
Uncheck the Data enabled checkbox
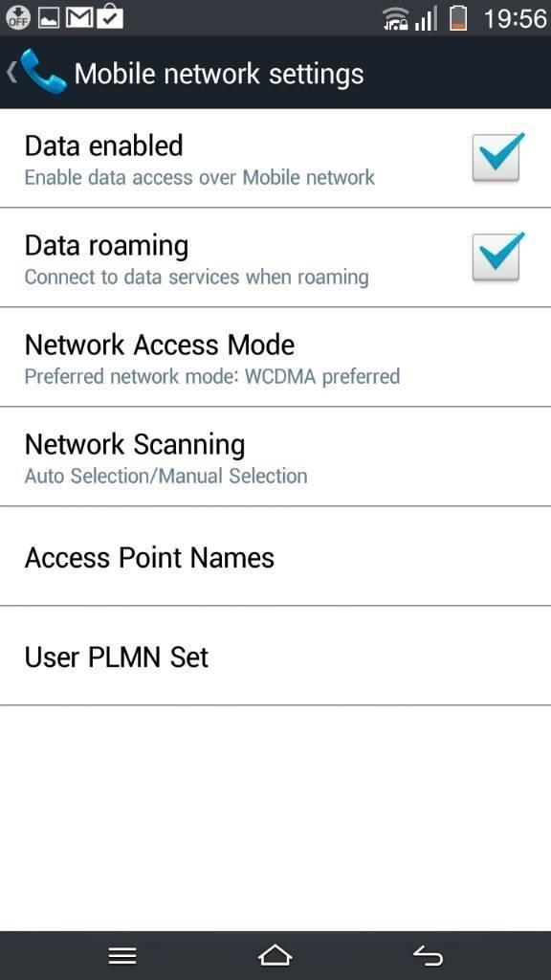point(497,158)
